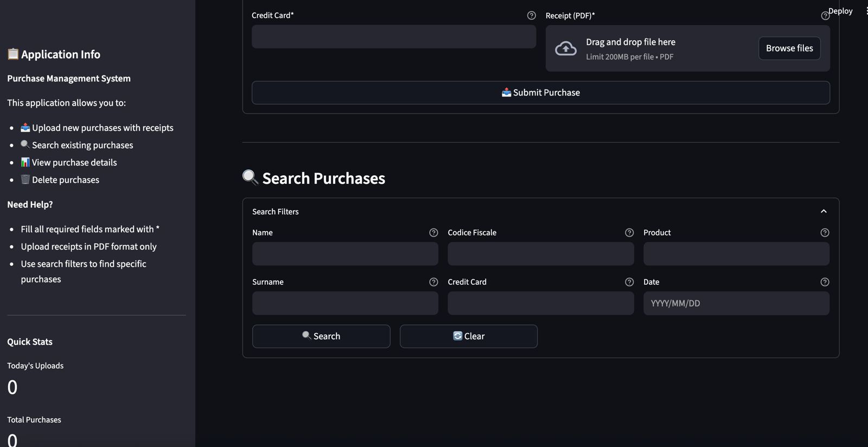
Task: Click the Credit Card* upload form input
Action: 394,37
